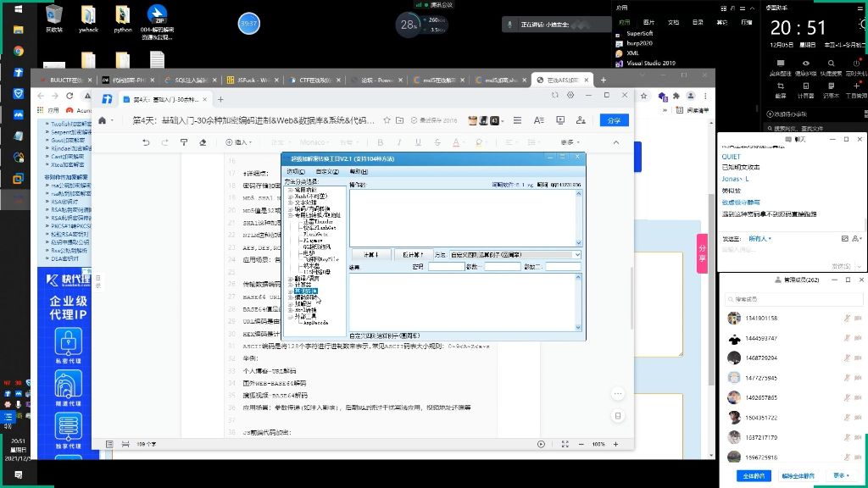Click the 计算 calculate button
868x488 pixels.
point(371,254)
